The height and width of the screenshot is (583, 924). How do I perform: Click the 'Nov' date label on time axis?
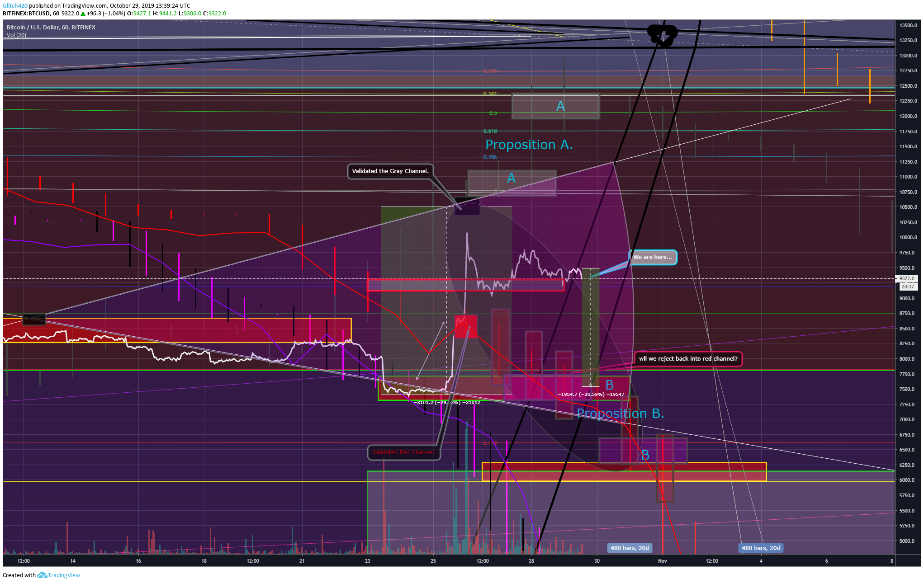click(662, 561)
